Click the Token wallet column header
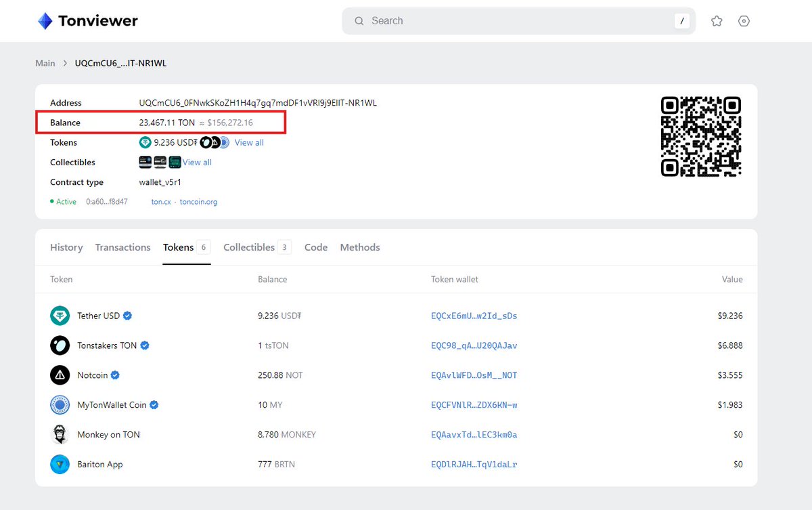This screenshot has width=812, height=510. 455,279
